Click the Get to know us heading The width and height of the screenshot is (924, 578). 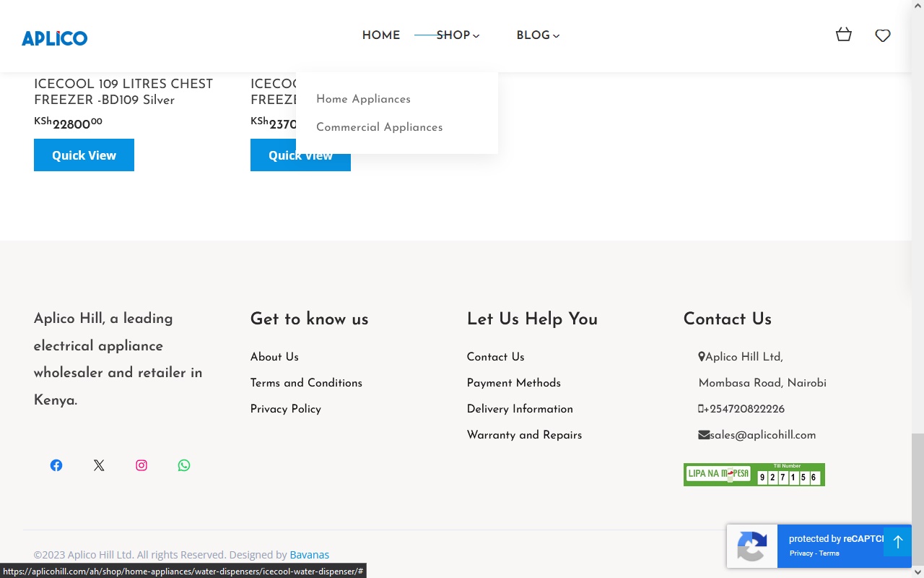click(x=309, y=319)
